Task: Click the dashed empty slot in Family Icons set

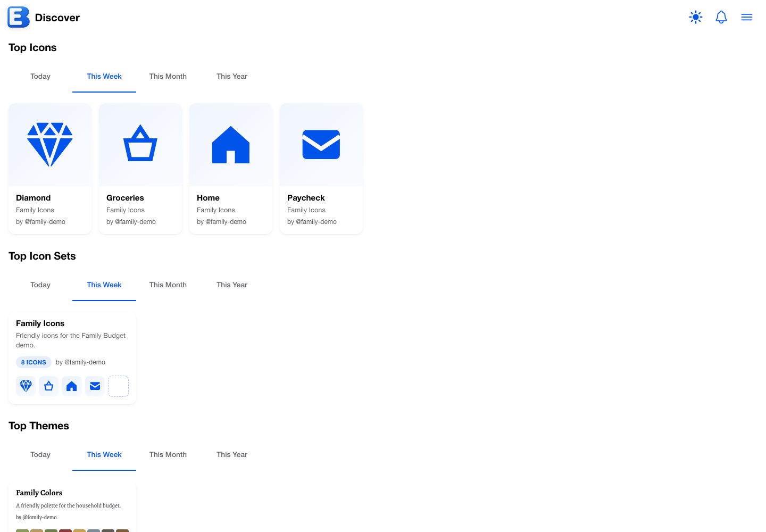Action: pos(118,386)
